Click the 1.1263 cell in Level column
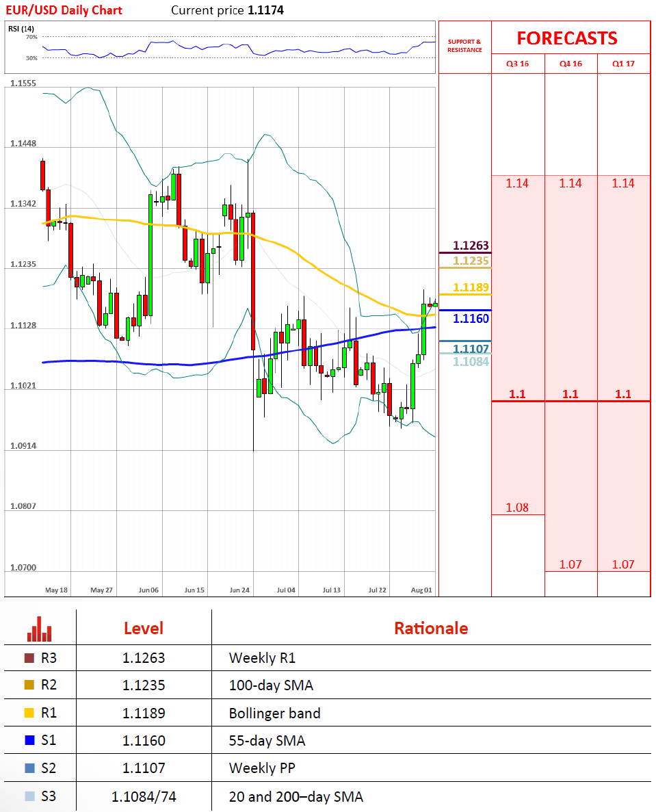The height and width of the screenshot is (812, 656). (x=144, y=658)
